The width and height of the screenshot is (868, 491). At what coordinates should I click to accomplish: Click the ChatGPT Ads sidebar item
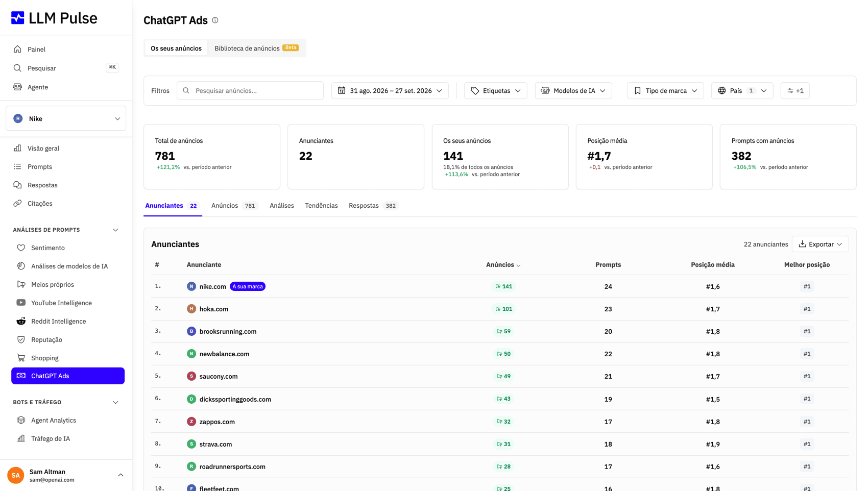tap(68, 376)
